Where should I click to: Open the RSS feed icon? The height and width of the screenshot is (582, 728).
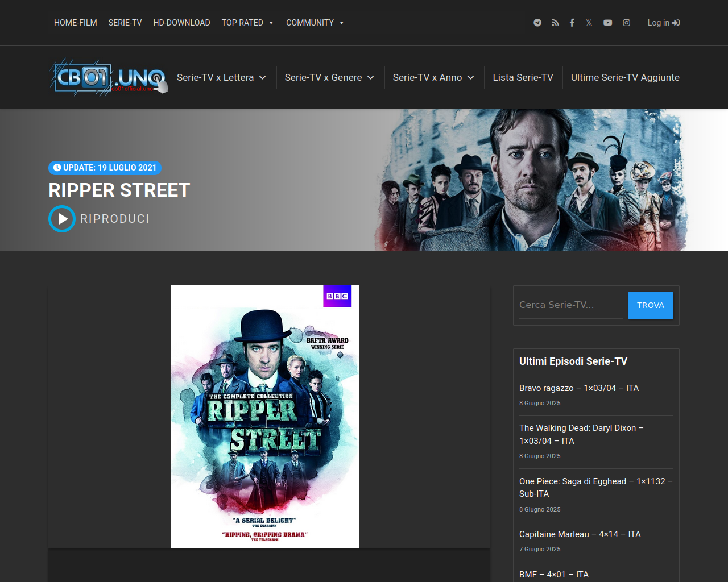click(555, 23)
